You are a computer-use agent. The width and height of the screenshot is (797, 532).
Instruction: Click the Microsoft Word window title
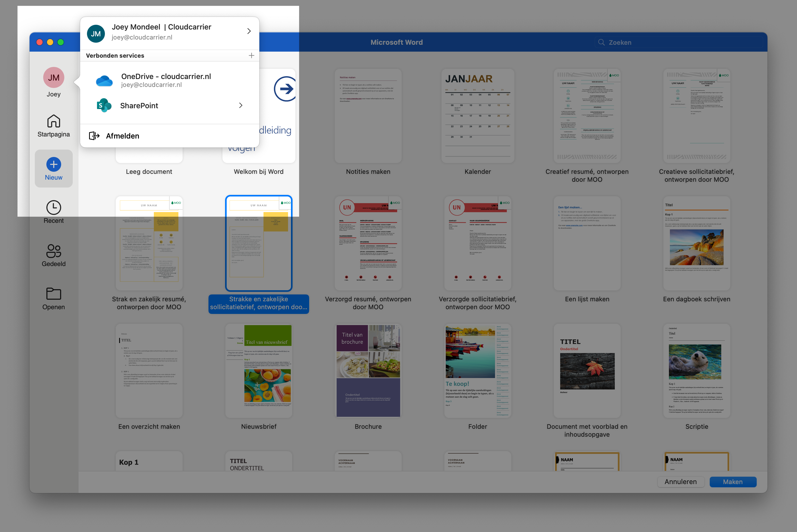coord(396,42)
